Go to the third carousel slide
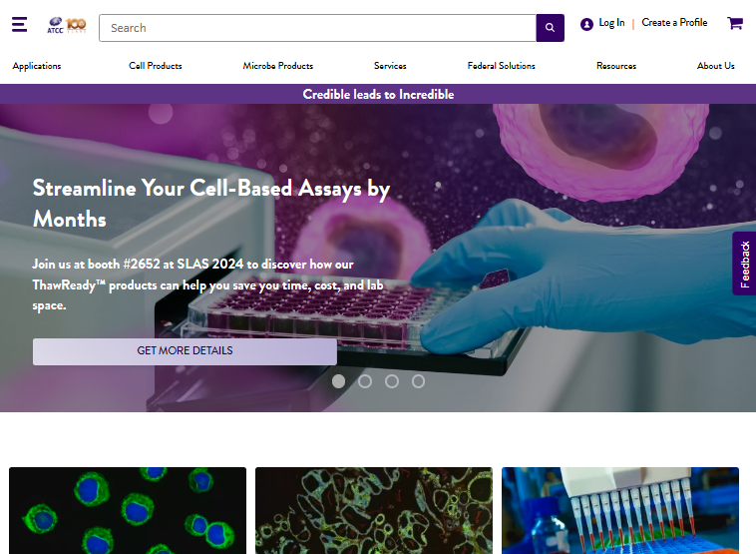The width and height of the screenshot is (756, 554). [392, 381]
